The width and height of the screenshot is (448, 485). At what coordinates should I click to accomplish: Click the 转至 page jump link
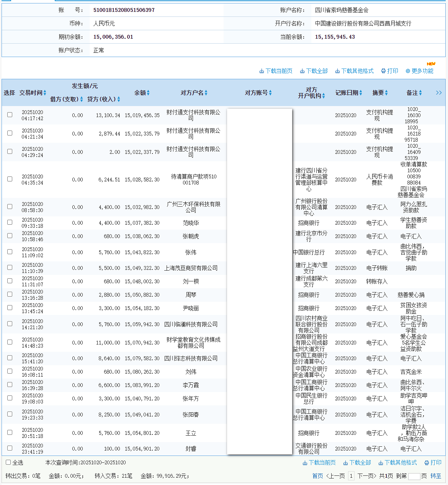(x=435, y=476)
